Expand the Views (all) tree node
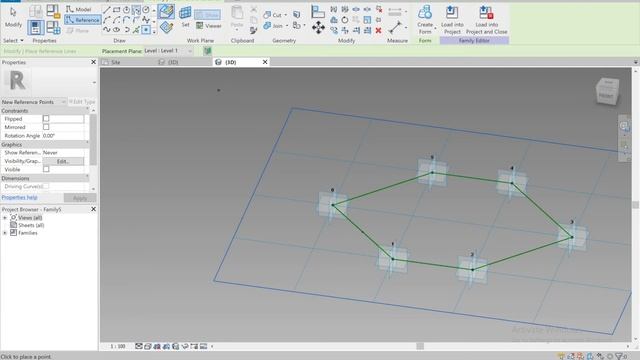640x360 pixels. click(5, 218)
